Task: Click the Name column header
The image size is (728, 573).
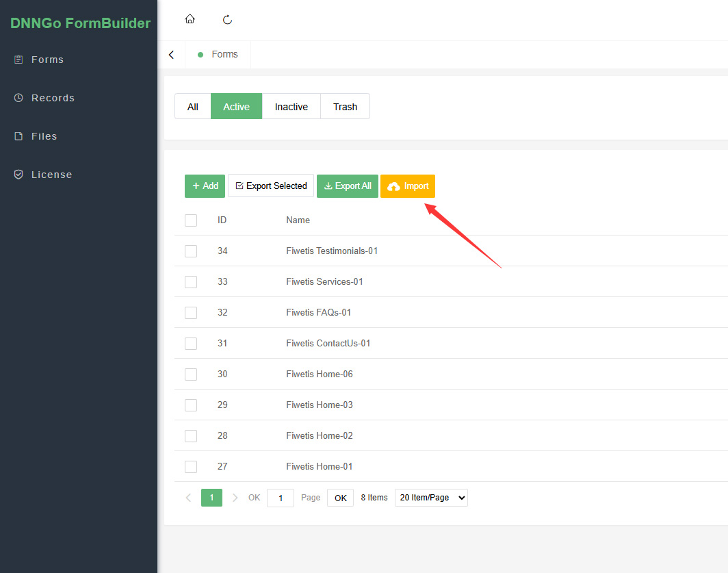Action: pyautogui.click(x=298, y=220)
